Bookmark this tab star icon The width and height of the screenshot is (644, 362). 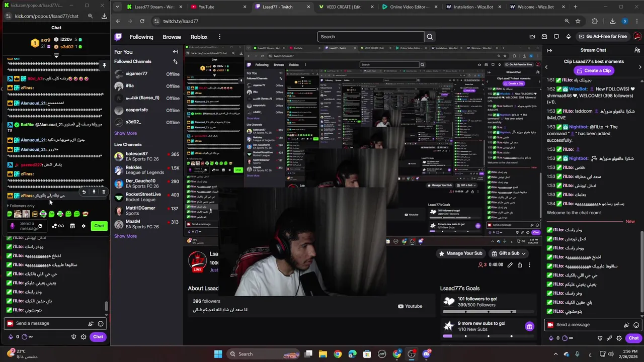(578, 21)
